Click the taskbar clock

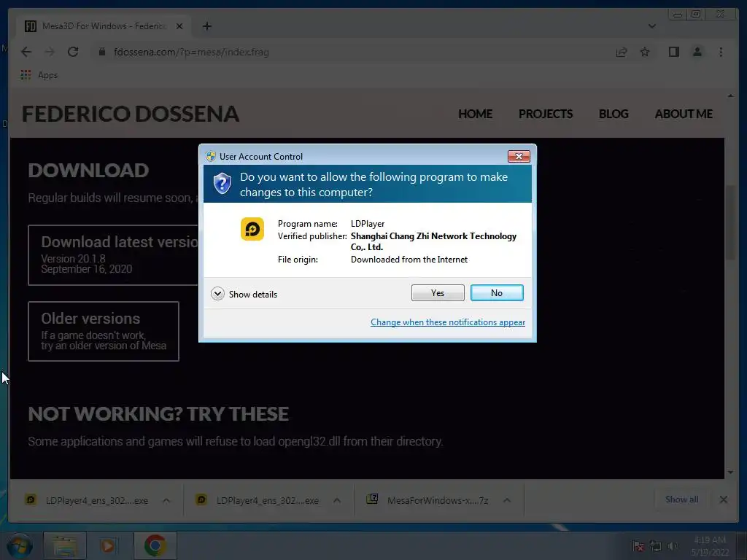tap(710, 546)
